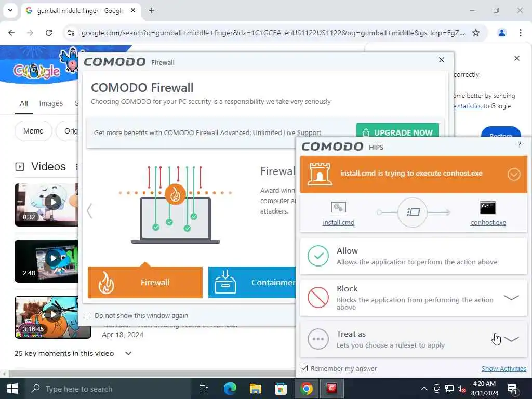Select the Meme filter chip
Viewport: 532px width, 399px height.
(x=33, y=131)
